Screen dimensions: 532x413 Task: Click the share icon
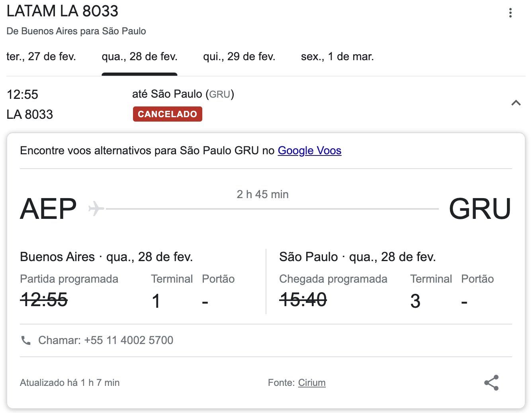[x=491, y=383]
